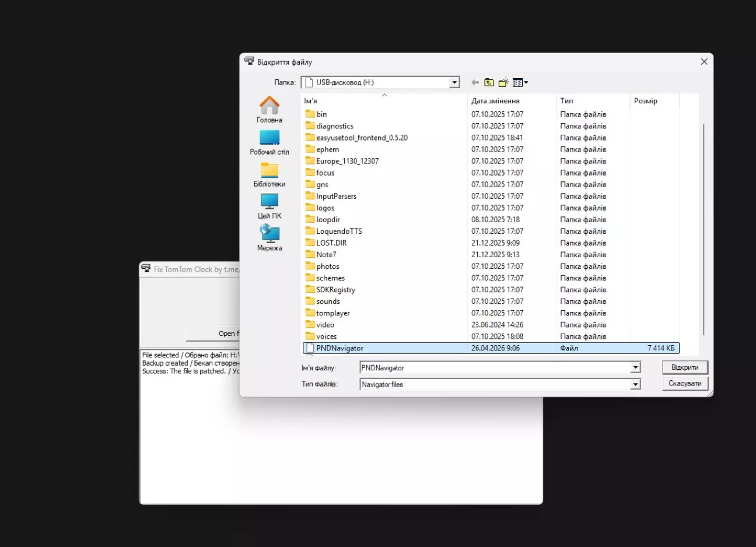Sort by Розмір column header
Screen dimensions: 756x547
(645, 101)
